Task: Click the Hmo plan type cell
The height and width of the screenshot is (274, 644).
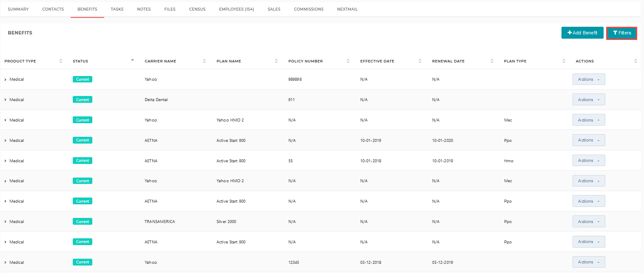Action: coord(509,161)
